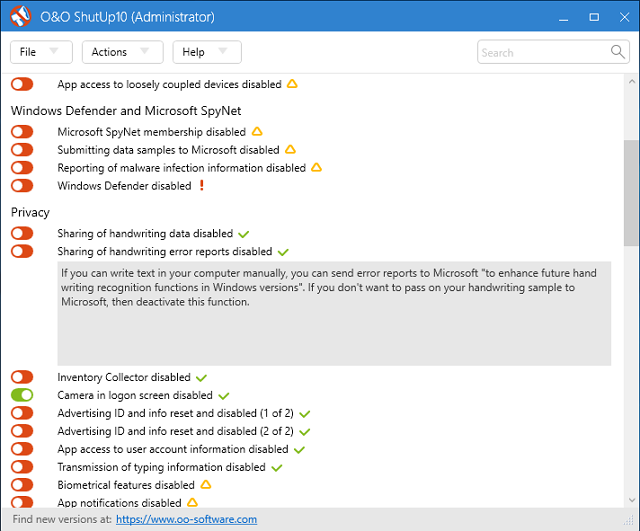Open the www.oo-software.com link
Screen dimensions: 640x531
click(186, 519)
